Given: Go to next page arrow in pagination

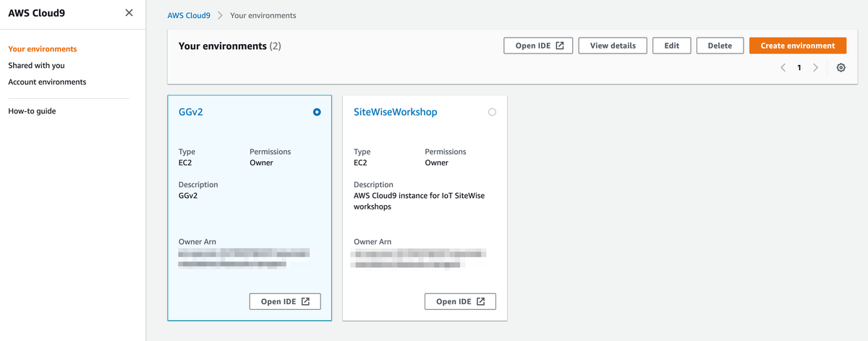Looking at the screenshot, I should [816, 68].
